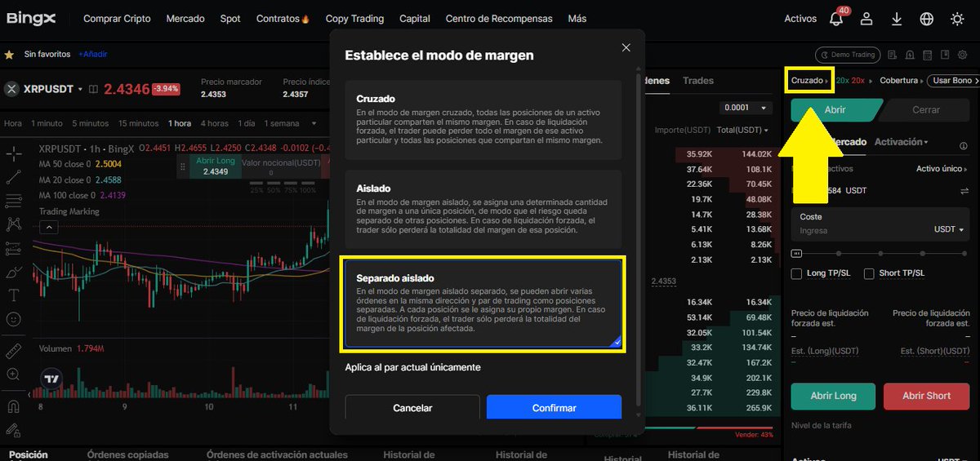980x461 pixels.
Task: Open the emoji icons tool
Action: pyautogui.click(x=13, y=319)
